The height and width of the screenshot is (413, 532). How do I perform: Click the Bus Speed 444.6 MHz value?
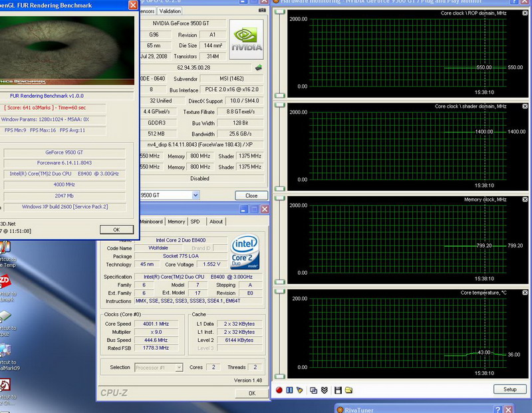156,340
